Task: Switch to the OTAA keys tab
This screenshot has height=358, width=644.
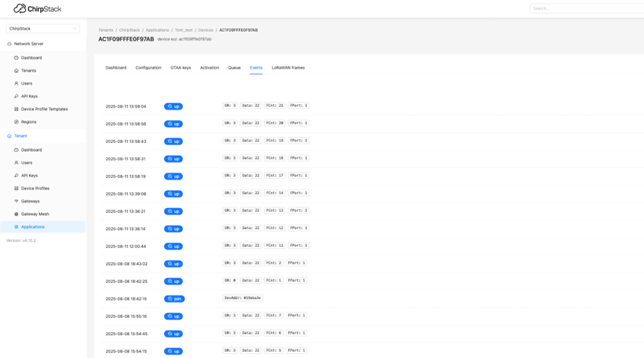Action: coord(181,68)
